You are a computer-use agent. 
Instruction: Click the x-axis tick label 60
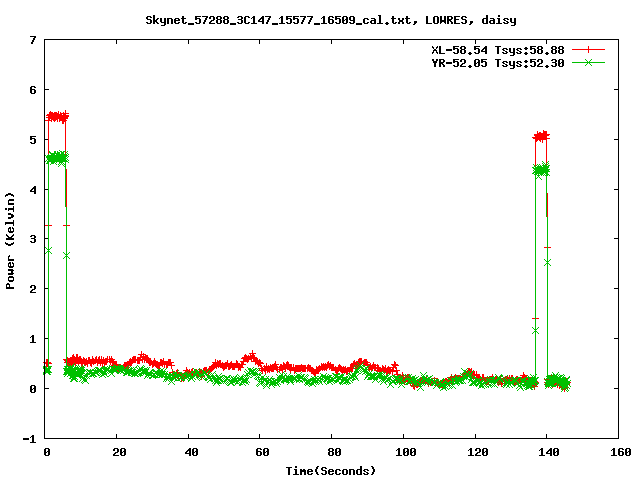tap(262, 452)
